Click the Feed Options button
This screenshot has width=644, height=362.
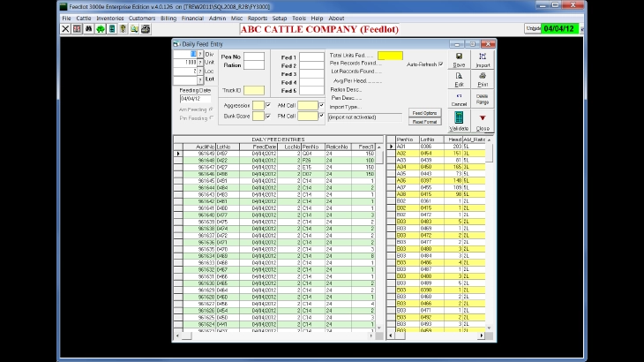[x=424, y=113]
